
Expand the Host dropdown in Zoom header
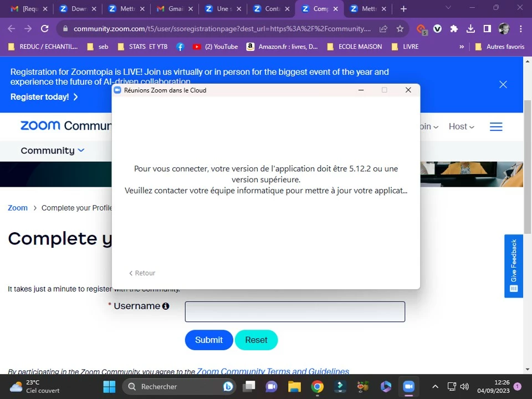point(462,126)
